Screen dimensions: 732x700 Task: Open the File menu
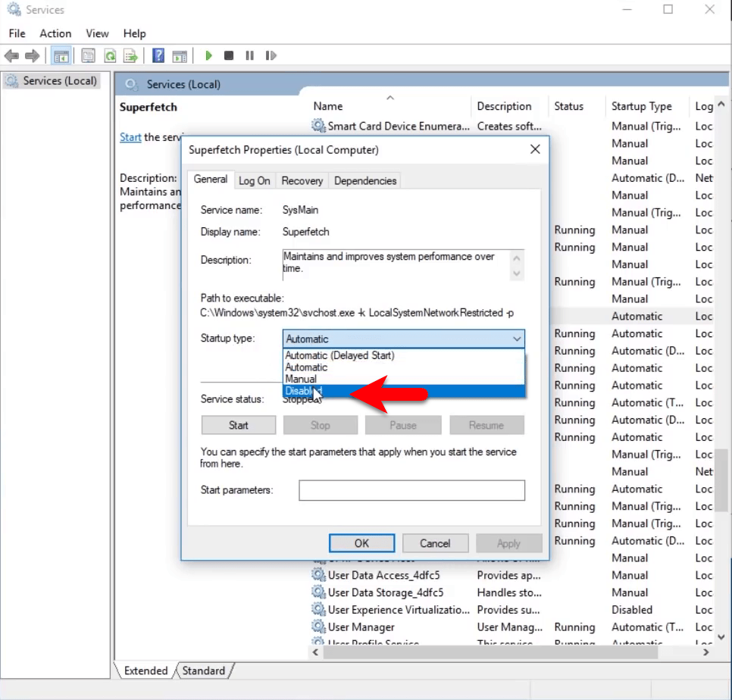[17, 33]
